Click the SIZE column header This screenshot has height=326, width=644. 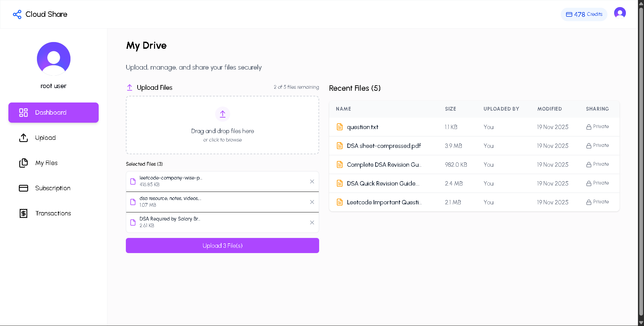(450, 109)
